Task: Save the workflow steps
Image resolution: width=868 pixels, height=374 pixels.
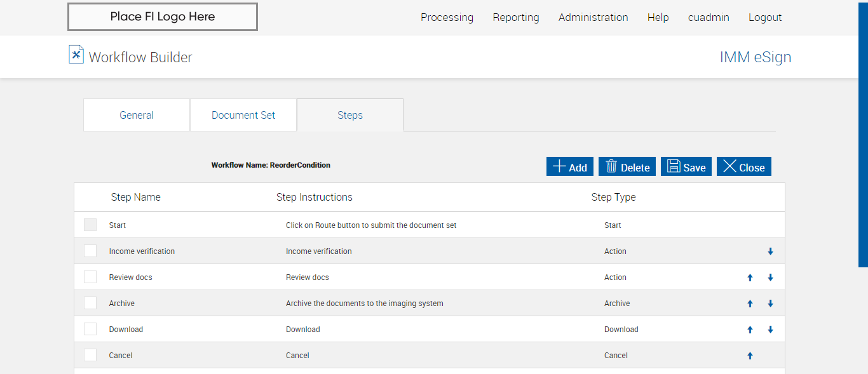Action: pyautogui.click(x=686, y=166)
